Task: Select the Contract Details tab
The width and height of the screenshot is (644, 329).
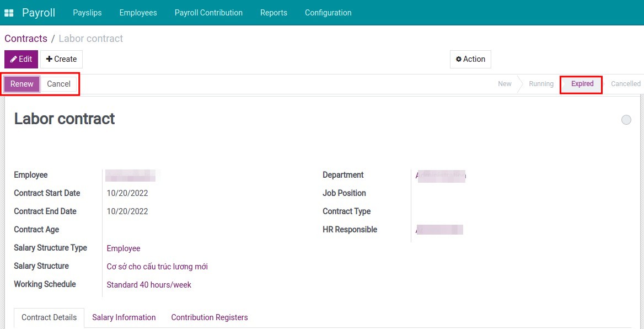Action: [x=49, y=317]
